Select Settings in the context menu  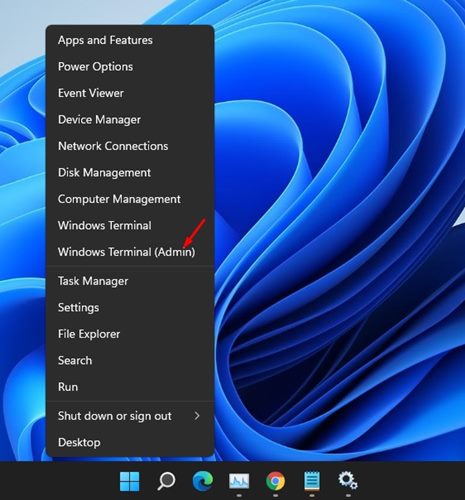click(x=130, y=307)
